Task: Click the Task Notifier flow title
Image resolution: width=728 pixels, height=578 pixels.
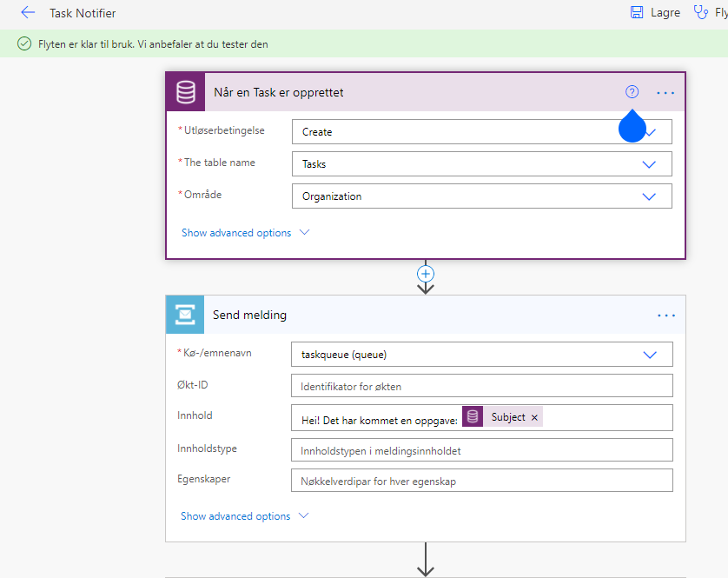Action: [83, 13]
